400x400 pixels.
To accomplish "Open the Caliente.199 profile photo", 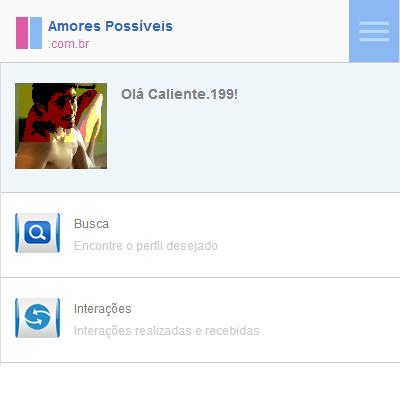I will (x=61, y=126).
